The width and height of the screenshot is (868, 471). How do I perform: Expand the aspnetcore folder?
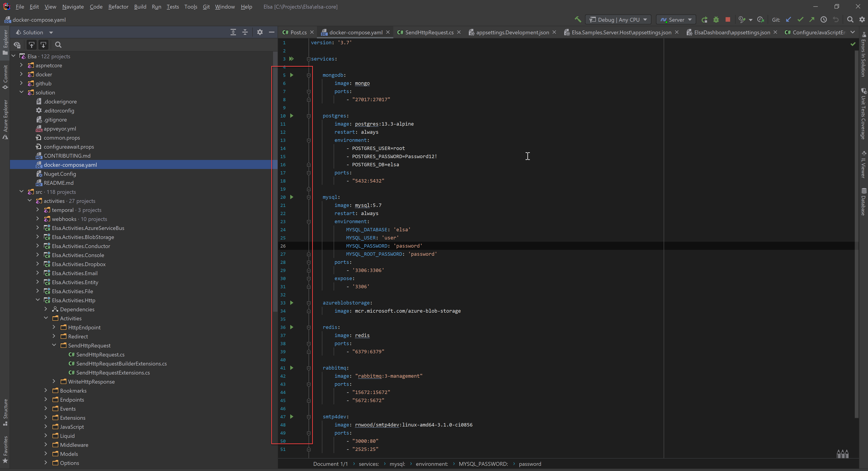click(x=21, y=65)
